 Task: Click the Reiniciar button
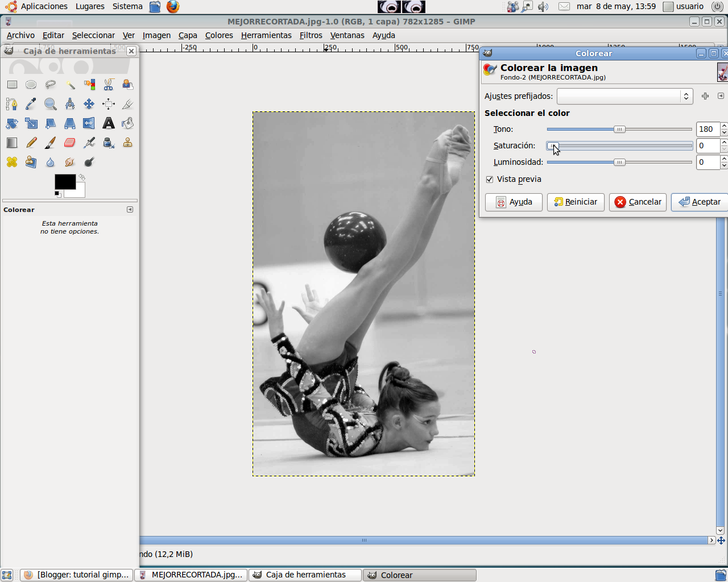576,202
